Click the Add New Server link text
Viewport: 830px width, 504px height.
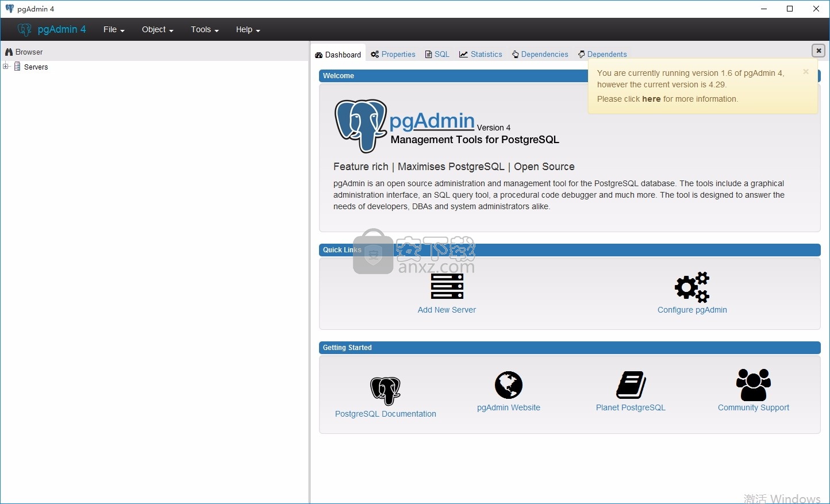tap(447, 310)
